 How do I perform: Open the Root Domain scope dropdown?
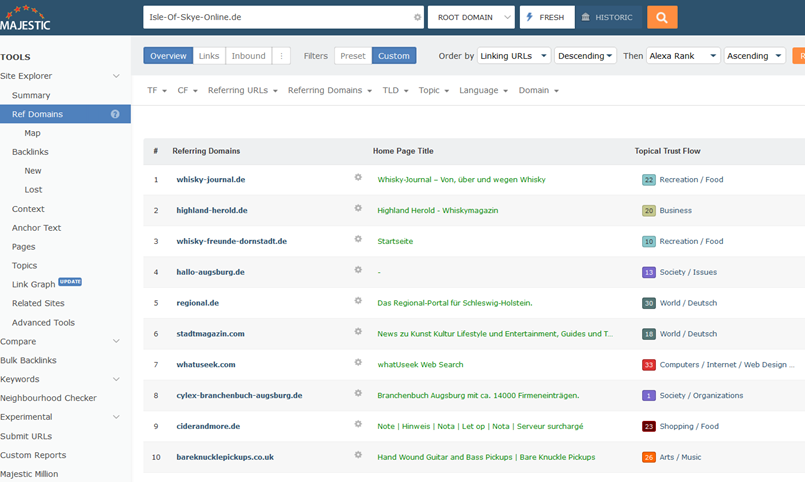471,17
